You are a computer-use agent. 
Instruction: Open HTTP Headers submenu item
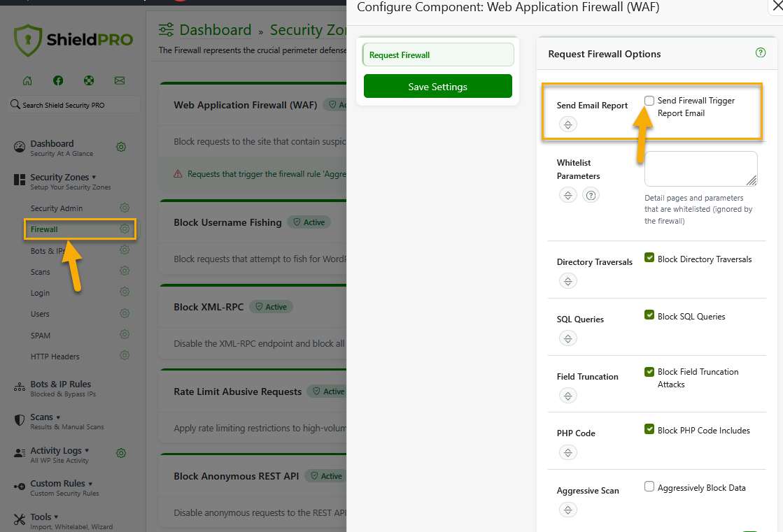point(55,357)
